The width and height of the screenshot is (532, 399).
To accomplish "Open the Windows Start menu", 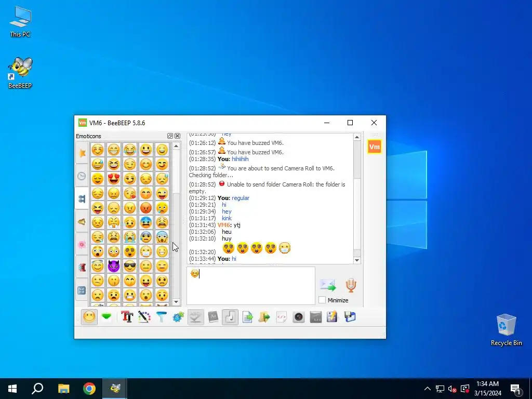I will [12, 389].
